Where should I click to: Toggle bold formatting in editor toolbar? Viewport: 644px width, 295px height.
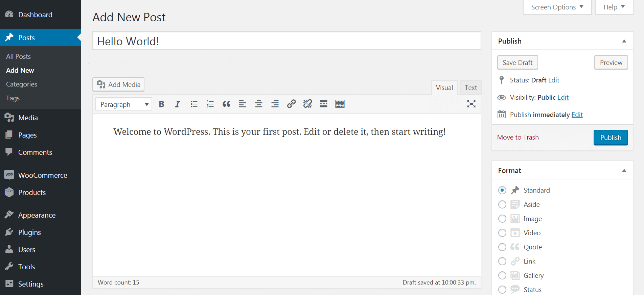161,104
